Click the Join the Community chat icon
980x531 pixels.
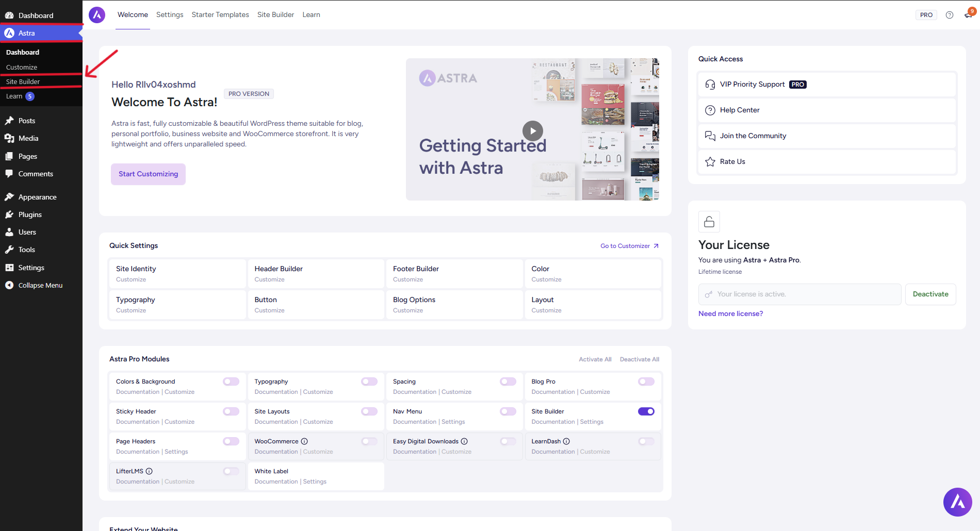(x=710, y=136)
